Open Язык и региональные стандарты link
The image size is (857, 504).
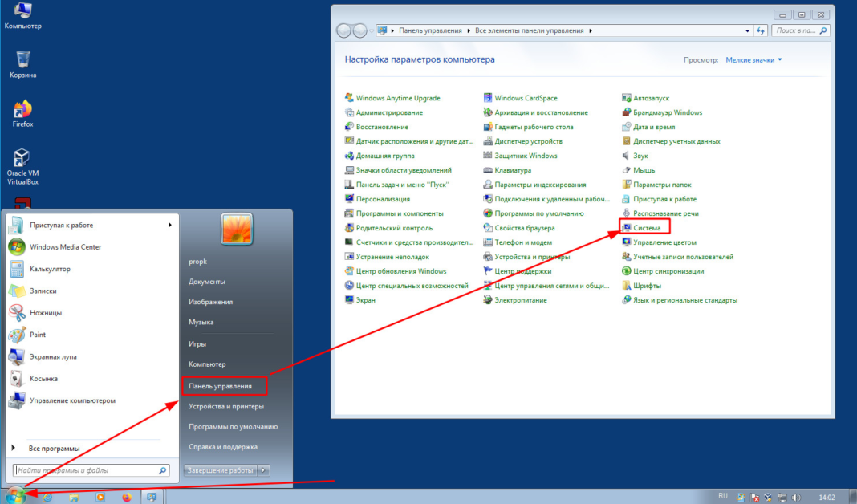684,300
